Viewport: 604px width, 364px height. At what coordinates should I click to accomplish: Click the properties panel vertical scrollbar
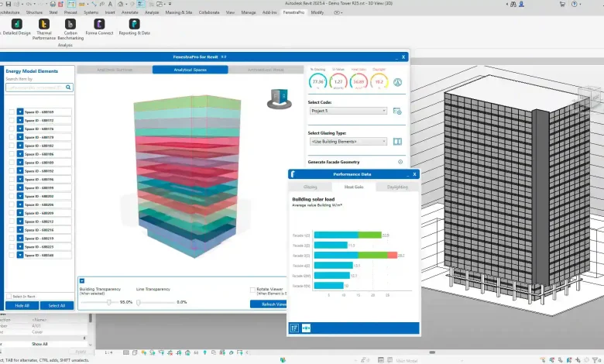[x=91, y=318]
